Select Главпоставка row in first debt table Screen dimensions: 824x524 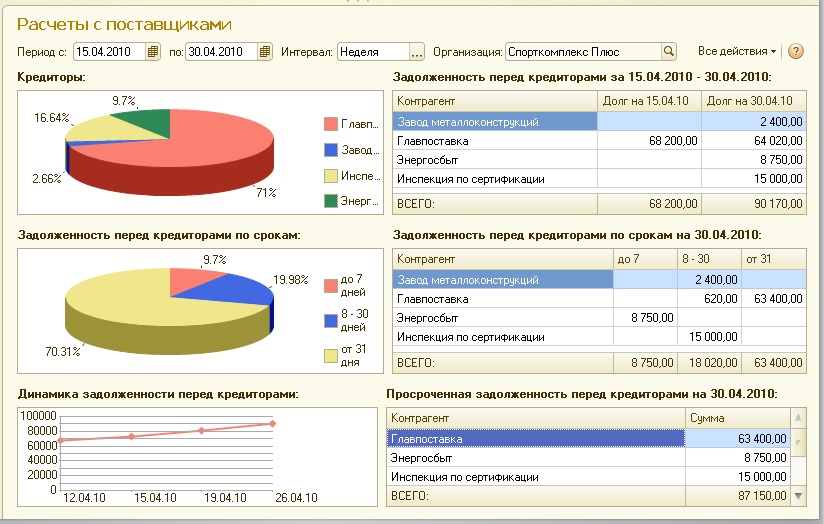click(599, 141)
